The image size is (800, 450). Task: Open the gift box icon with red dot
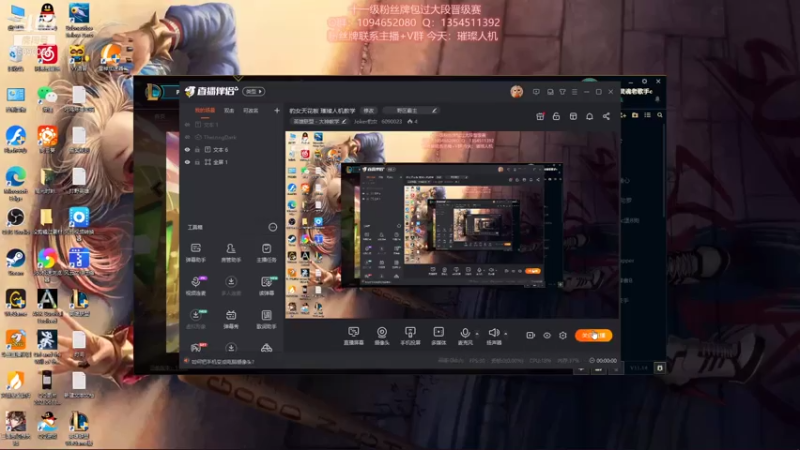540,116
